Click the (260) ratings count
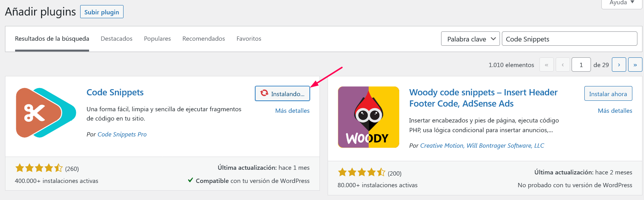Viewport: 644px width, 200px height. [x=72, y=169]
